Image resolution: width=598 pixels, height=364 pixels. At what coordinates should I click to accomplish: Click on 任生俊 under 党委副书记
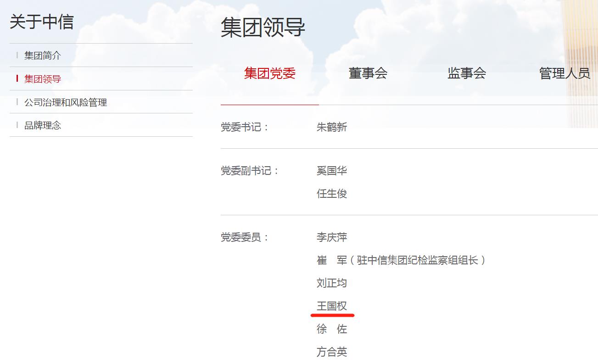tap(331, 194)
